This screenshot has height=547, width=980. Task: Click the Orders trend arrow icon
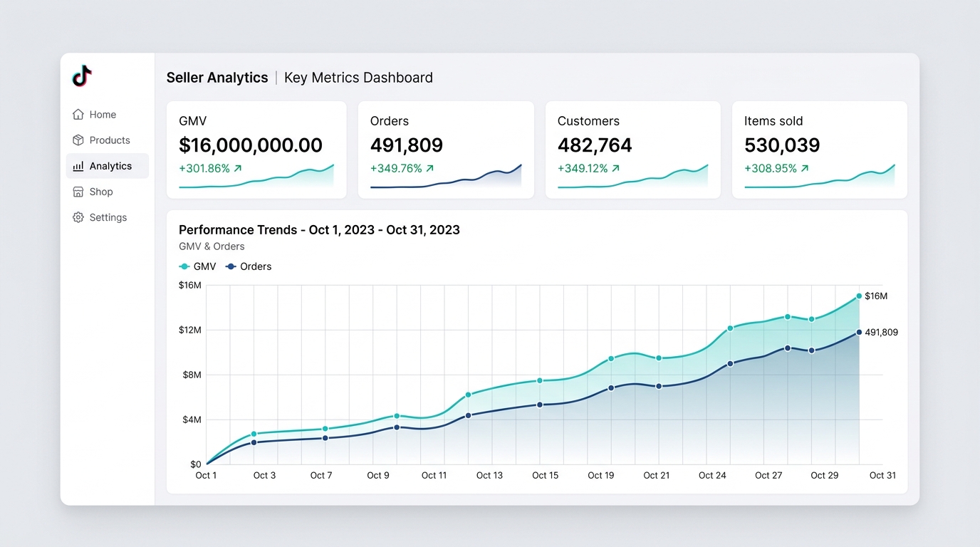coord(430,169)
